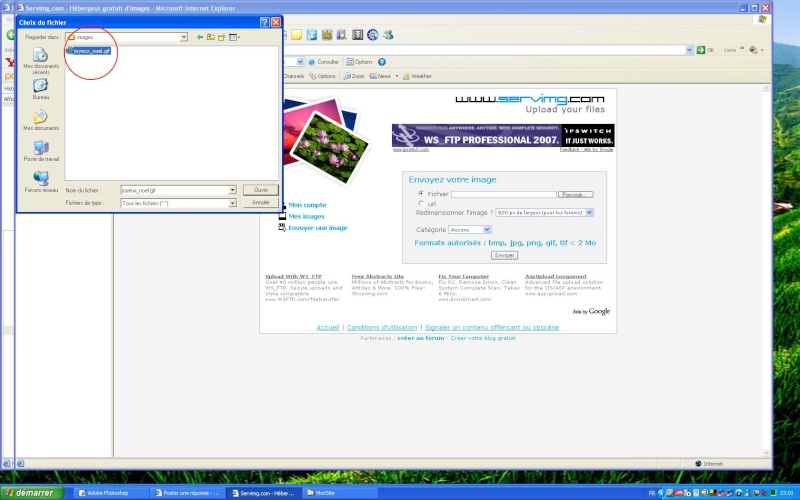
Task: Expand the Catégorie dropdown
Action: coord(487,230)
